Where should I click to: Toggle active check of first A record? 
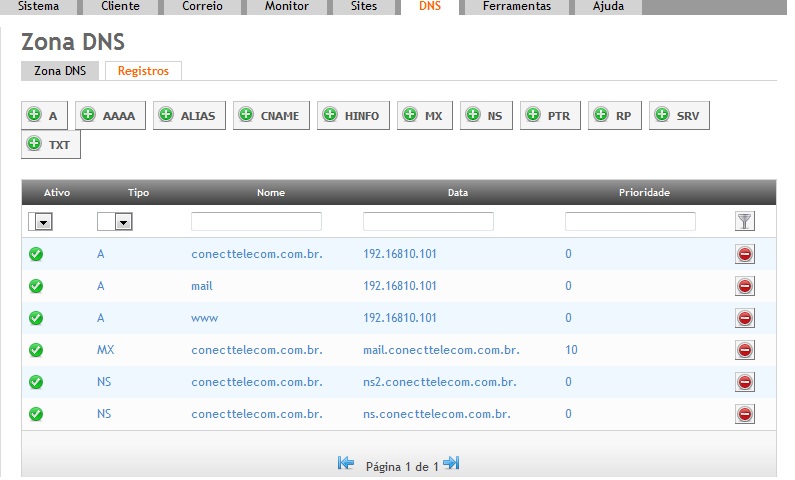pyautogui.click(x=36, y=254)
